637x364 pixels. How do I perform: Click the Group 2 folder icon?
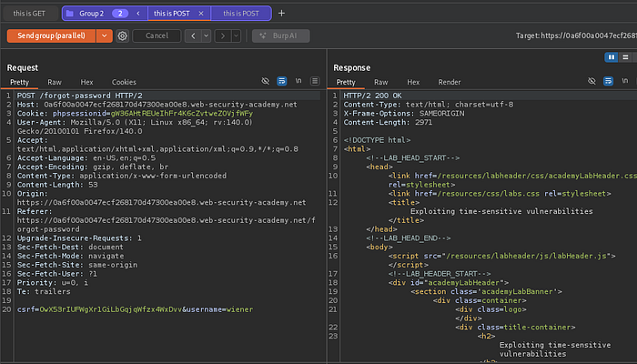[x=70, y=14]
